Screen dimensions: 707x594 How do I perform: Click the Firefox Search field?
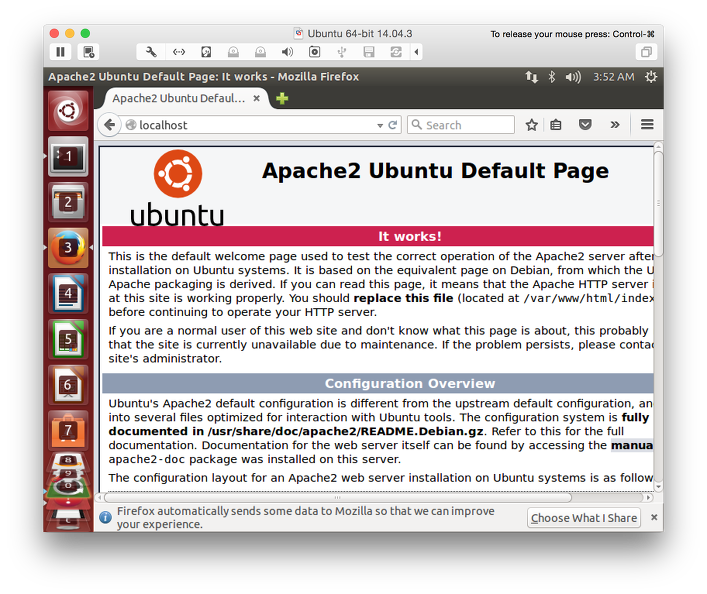point(461,125)
